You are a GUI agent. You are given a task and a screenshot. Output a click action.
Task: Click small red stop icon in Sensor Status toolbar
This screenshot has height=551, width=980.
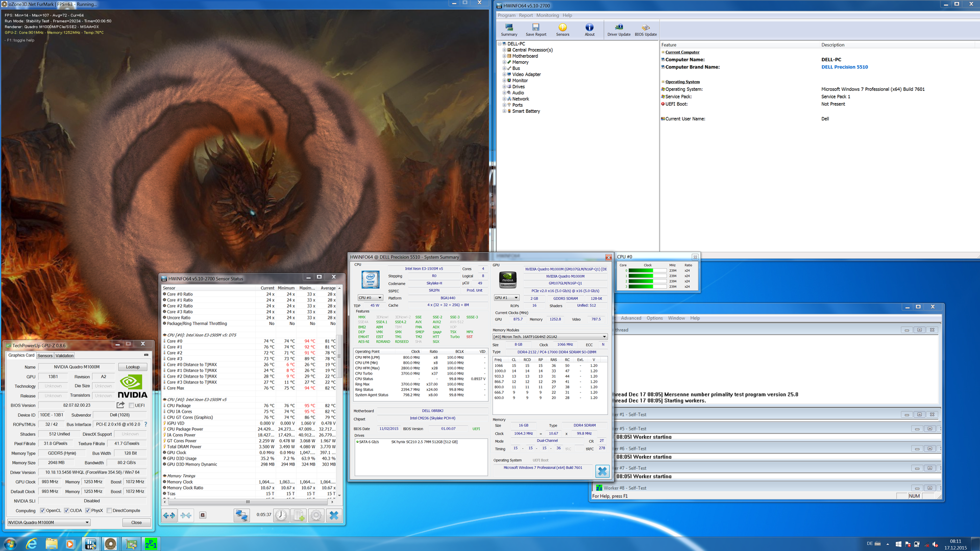point(203,515)
